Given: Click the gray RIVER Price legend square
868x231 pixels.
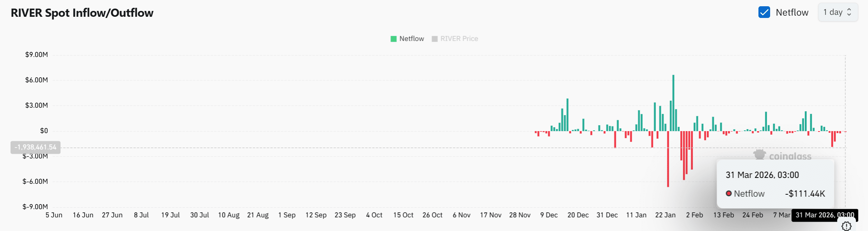Looking at the screenshot, I should click(435, 39).
